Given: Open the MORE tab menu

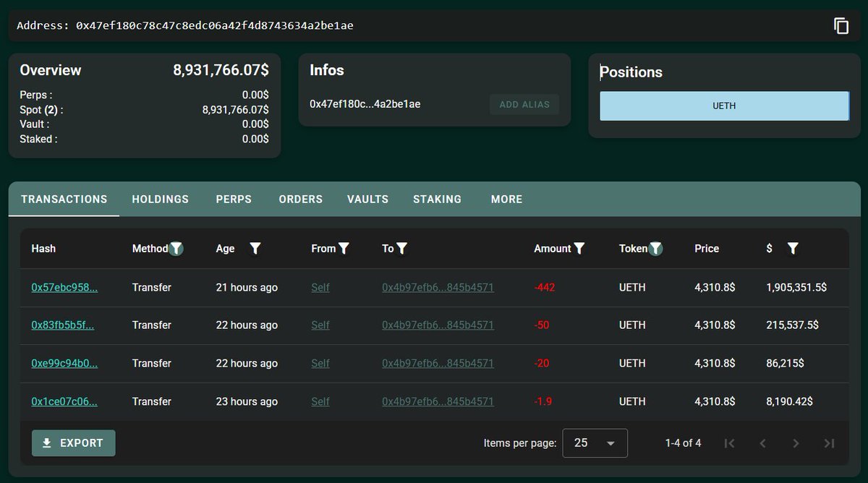Looking at the screenshot, I should tap(506, 200).
